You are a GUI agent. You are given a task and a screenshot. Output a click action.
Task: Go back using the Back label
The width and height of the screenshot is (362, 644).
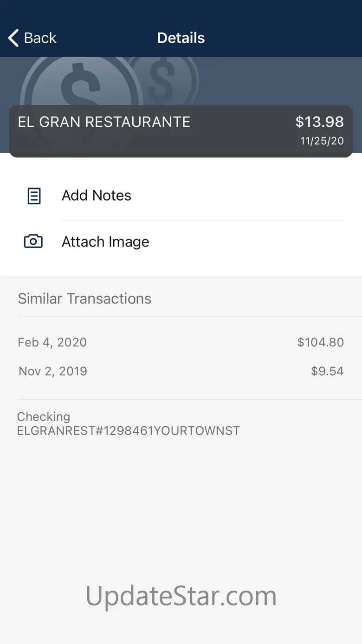click(40, 38)
